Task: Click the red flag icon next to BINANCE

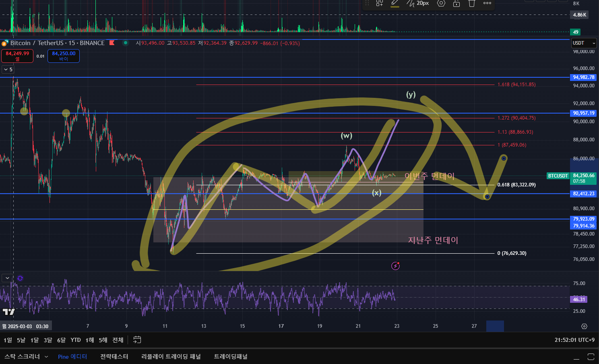Action: click(x=112, y=43)
